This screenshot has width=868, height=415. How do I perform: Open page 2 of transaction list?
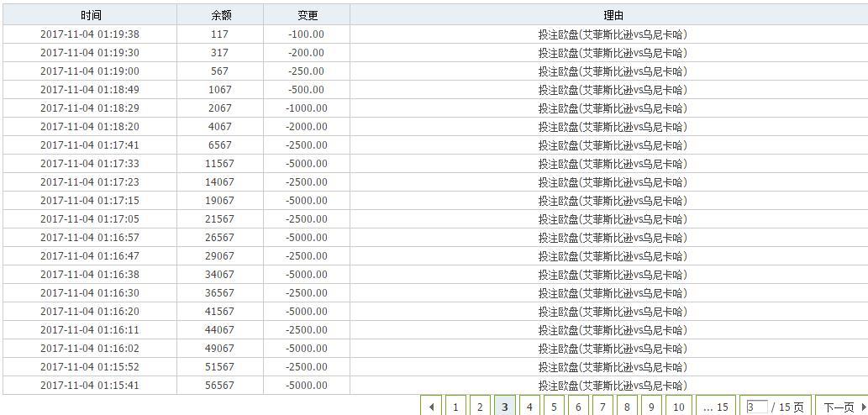tap(480, 407)
